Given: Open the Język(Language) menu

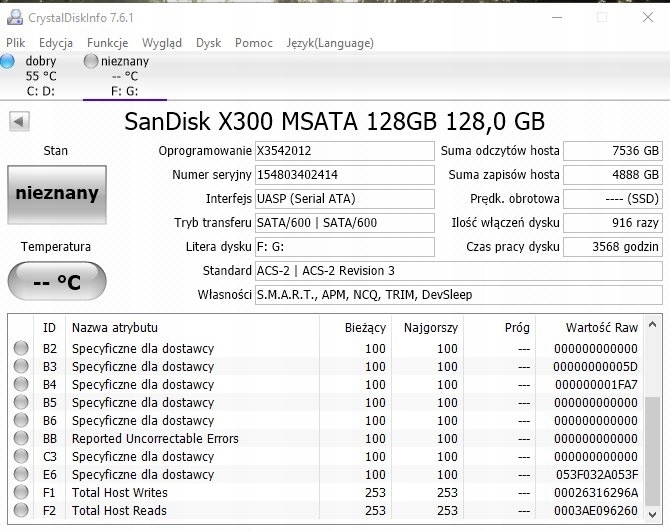Looking at the screenshot, I should pyautogui.click(x=330, y=43).
